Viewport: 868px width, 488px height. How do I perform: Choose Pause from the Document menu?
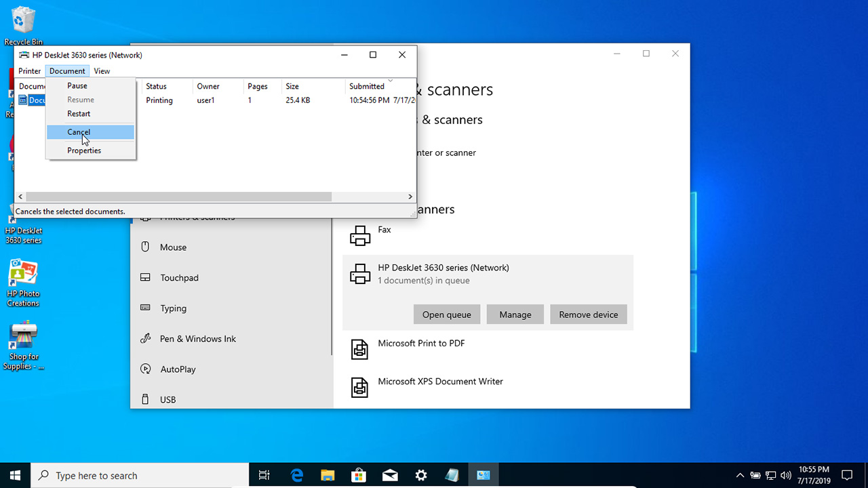tap(91, 86)
